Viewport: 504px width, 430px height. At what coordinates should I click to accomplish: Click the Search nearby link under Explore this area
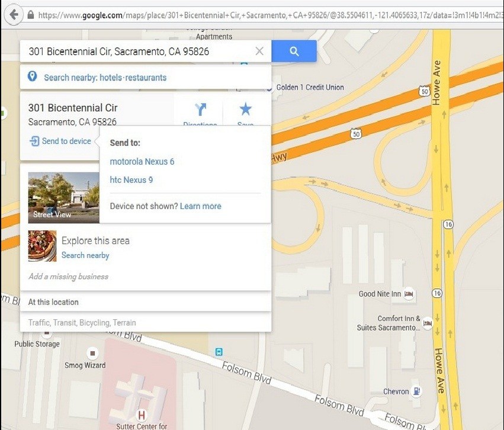coord(85,255)
